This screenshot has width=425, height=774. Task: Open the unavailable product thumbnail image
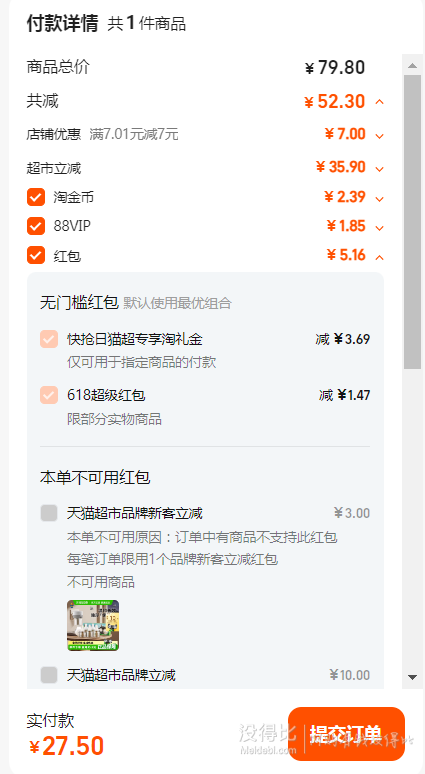coord(93,625)
